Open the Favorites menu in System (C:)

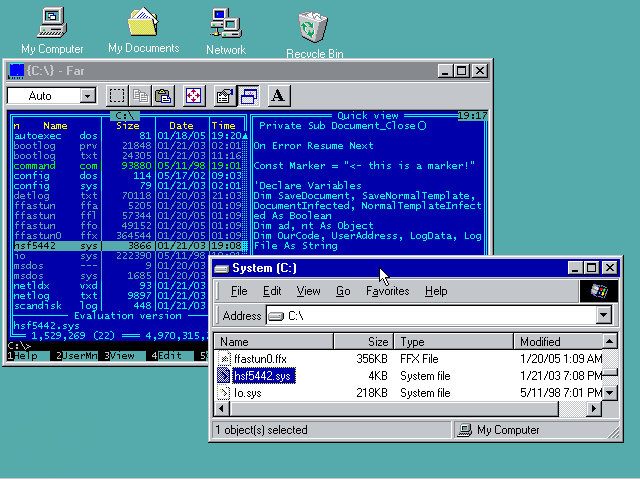pos(387,291)
